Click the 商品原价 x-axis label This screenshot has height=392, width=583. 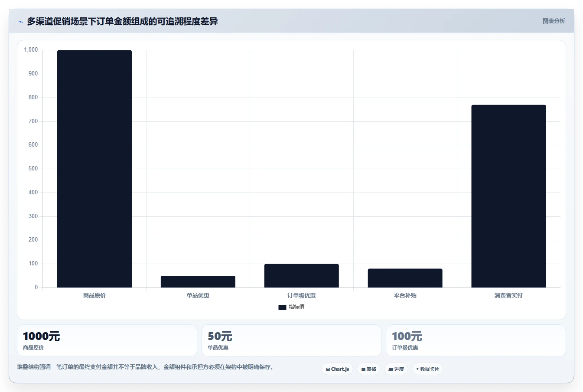[x=94, y=295]
